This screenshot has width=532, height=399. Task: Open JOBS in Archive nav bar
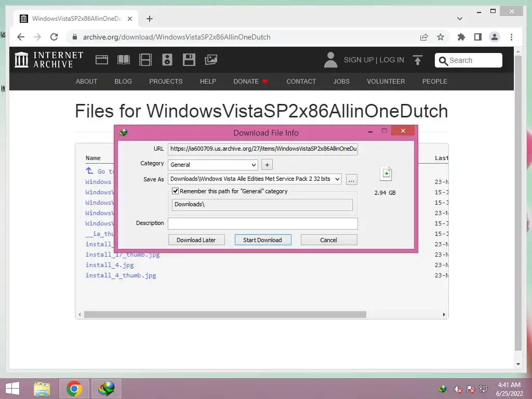341,82
